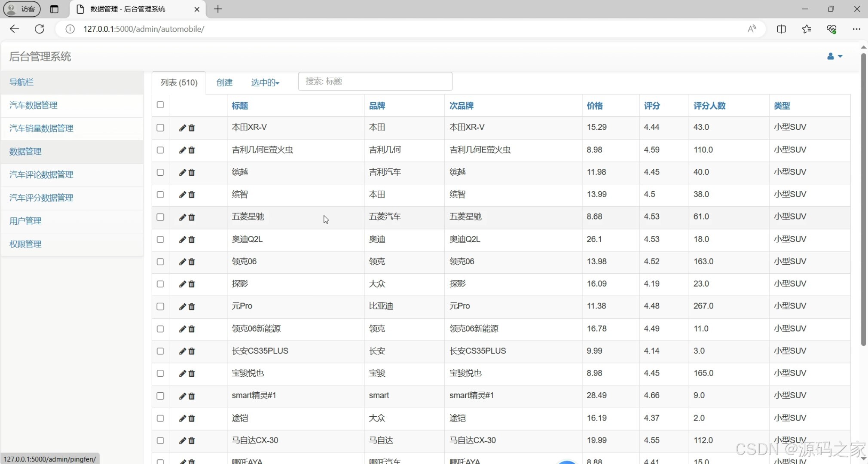This screenshot has width=868, height=464.
Task: Click the delete trash icon for 缤越 row
Action: 192,173
